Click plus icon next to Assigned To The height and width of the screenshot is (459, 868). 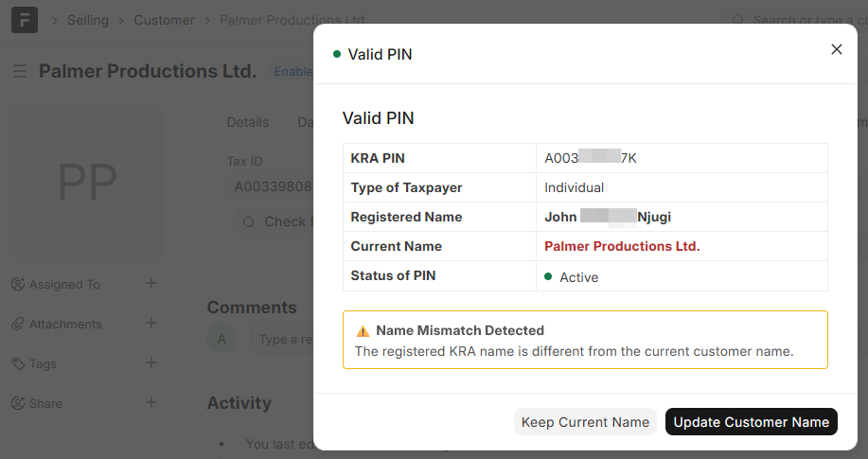point(151,283)
